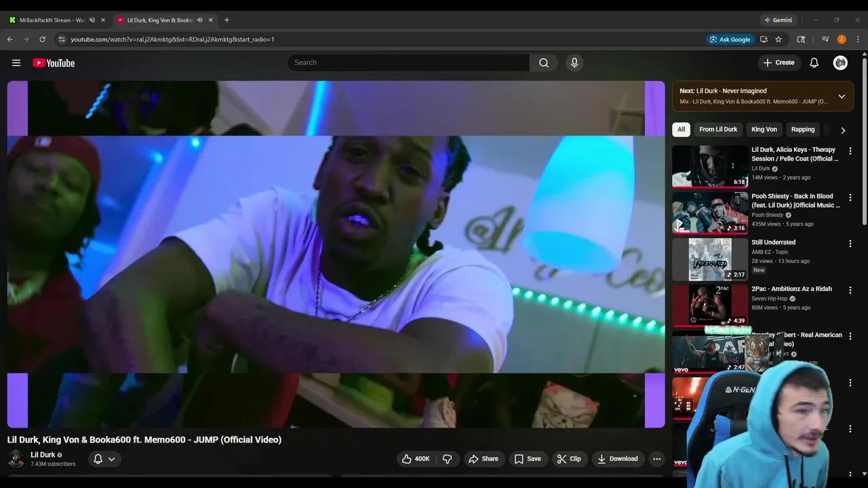The height and width of the screenshot is (488, 868).
Task: Click 'Pooh Shiesty' channel name
Action: tap(768, 215)
